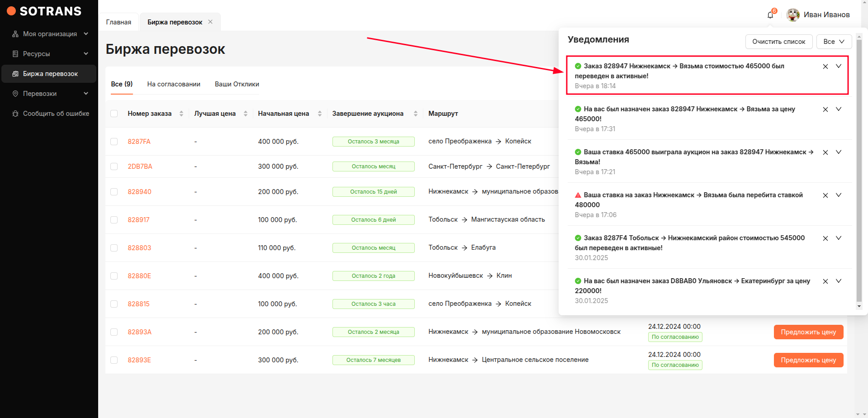
Task: Sort by Лучшая цена column arrows
Action: coord(246,114)
